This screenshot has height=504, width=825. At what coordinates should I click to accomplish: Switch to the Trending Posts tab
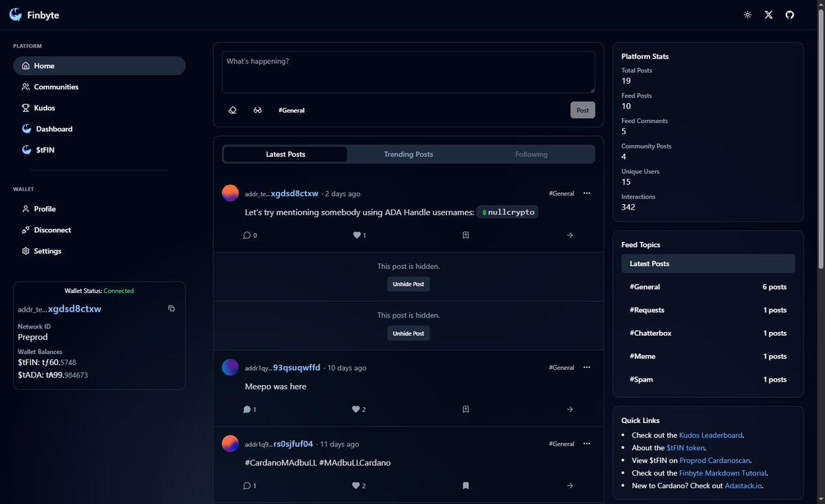click(408, 154)
